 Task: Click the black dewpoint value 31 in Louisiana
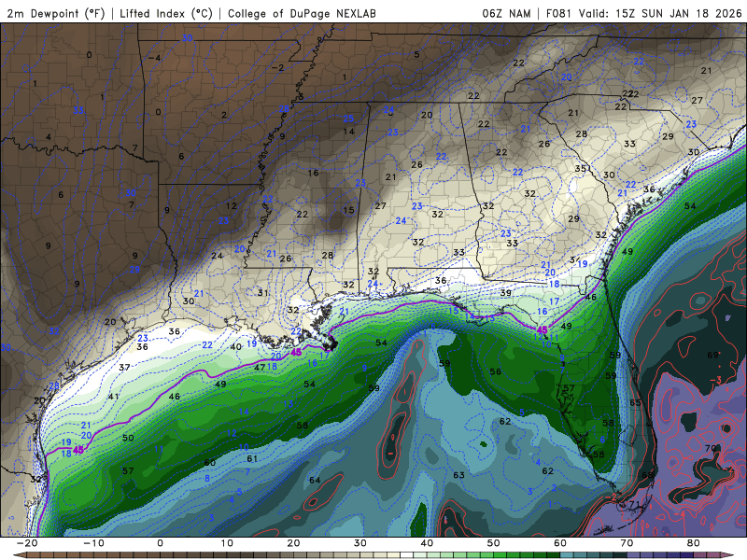click(263, 292)
